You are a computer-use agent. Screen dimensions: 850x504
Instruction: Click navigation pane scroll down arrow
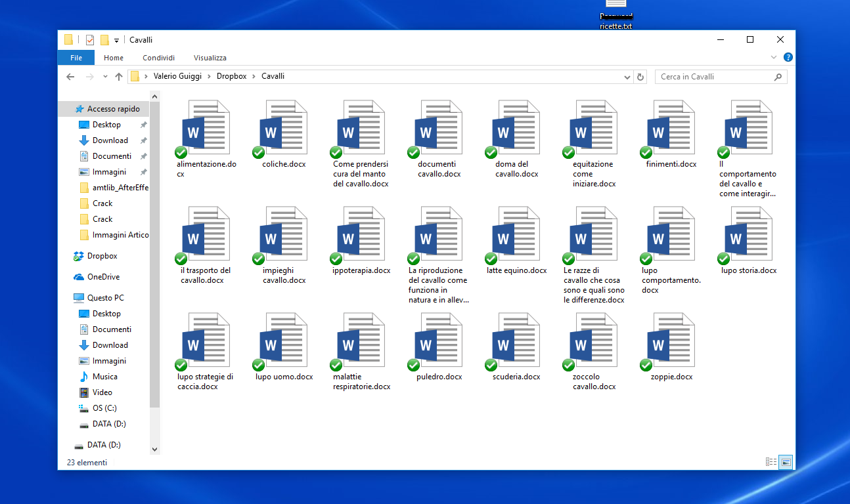click(x=155, y=450)
